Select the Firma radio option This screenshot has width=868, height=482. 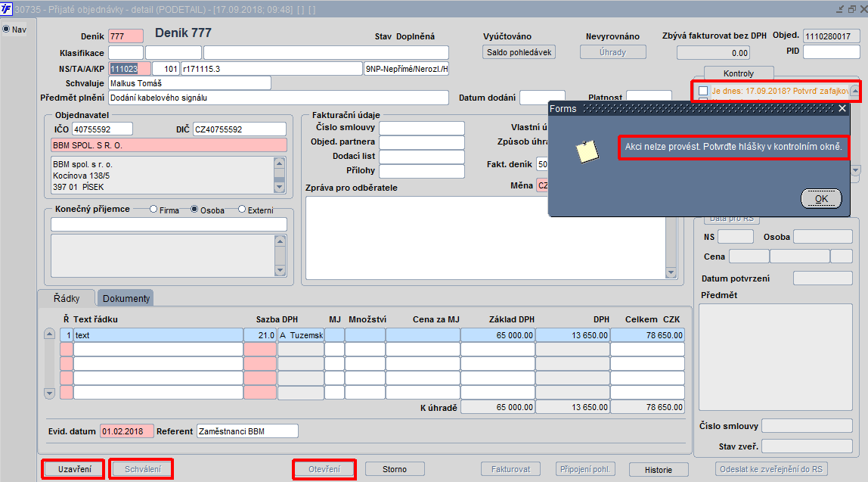[153, 210]
